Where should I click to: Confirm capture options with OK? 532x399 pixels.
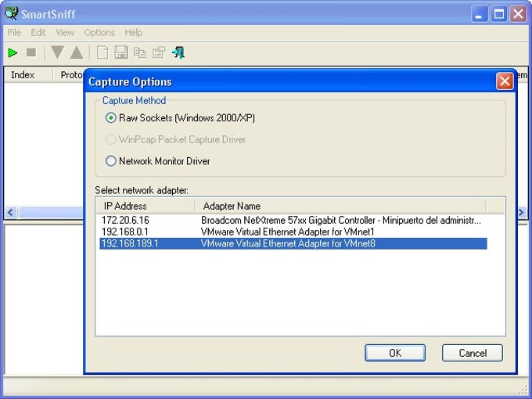tap(395, 353)
